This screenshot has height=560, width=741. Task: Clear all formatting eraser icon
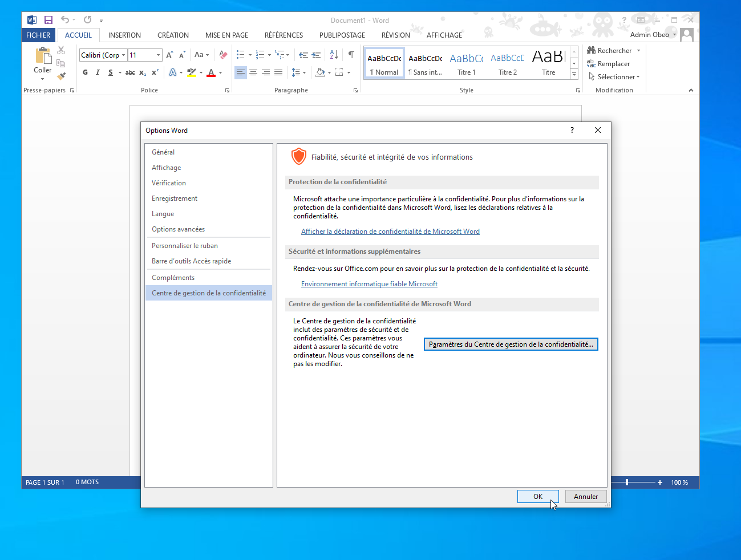pos(223,55)
